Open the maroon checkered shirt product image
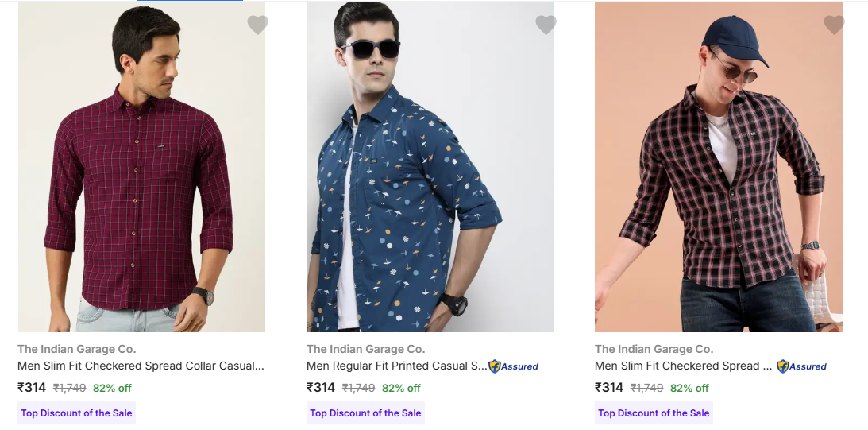The height and width of the screenshot is (430, 868). click(141, 167)
